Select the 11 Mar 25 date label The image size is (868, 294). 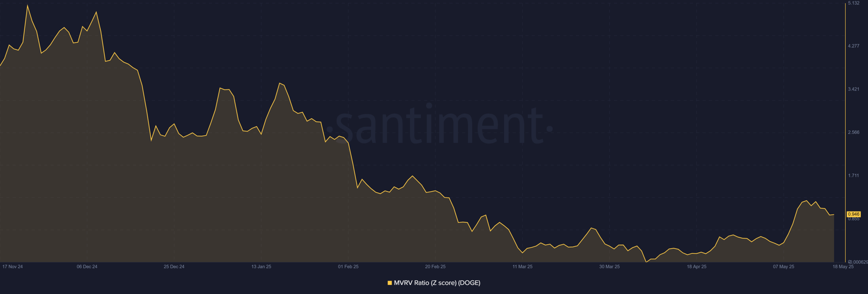click(522, 267)
